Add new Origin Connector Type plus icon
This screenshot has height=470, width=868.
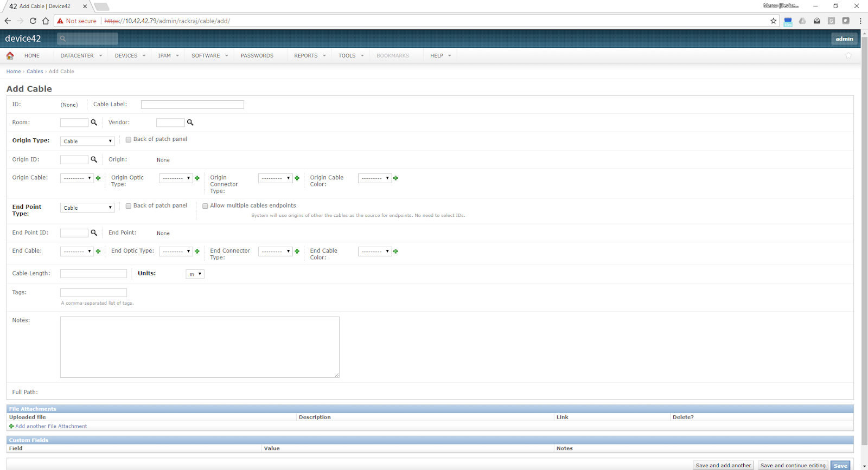click(297, 178)
